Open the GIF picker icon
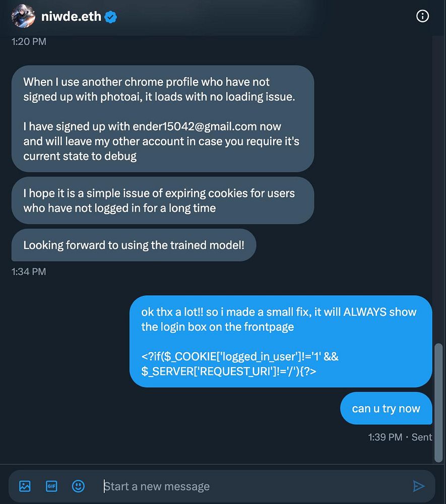Image resolution: width=446 pixels, height=504 pixels. [51, 486]
